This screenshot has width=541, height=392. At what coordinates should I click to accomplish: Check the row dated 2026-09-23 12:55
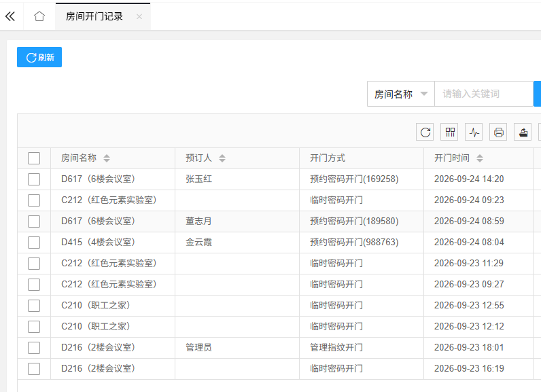click(x=34, y=306)
